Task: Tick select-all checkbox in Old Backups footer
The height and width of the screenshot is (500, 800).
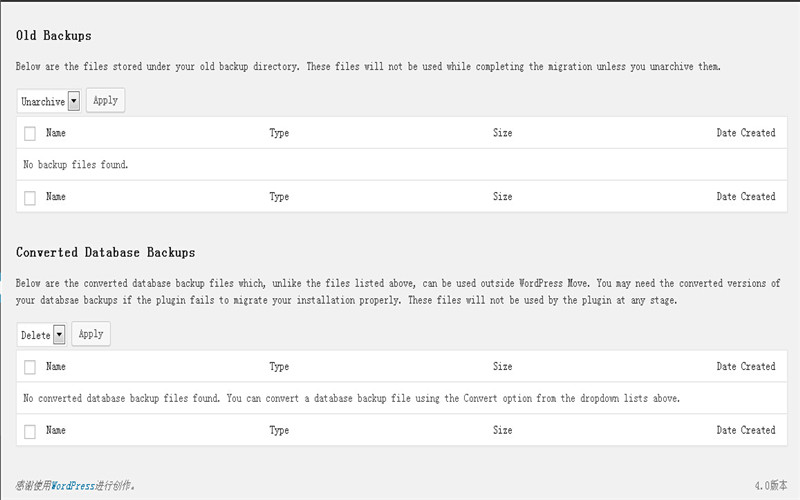Action: 30,197
